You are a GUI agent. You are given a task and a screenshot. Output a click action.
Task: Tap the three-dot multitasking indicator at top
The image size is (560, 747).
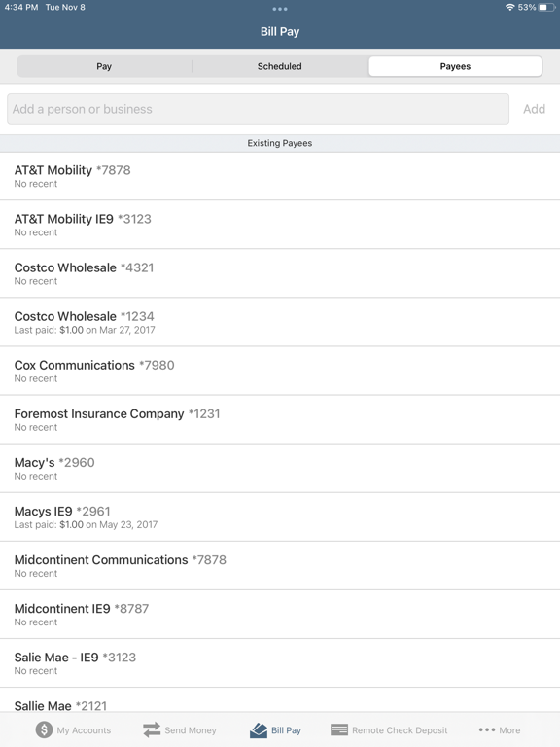point(280,9)
